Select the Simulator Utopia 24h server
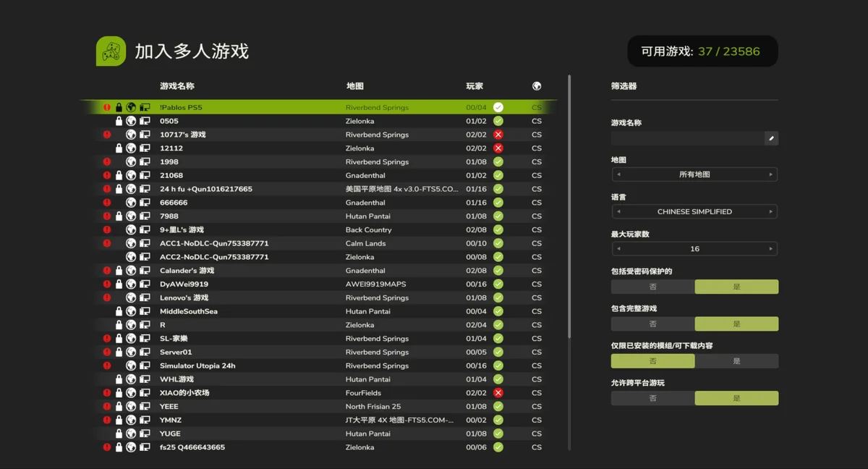The width and height of the screenshot is (868, 469). click(x=197, y=366)
